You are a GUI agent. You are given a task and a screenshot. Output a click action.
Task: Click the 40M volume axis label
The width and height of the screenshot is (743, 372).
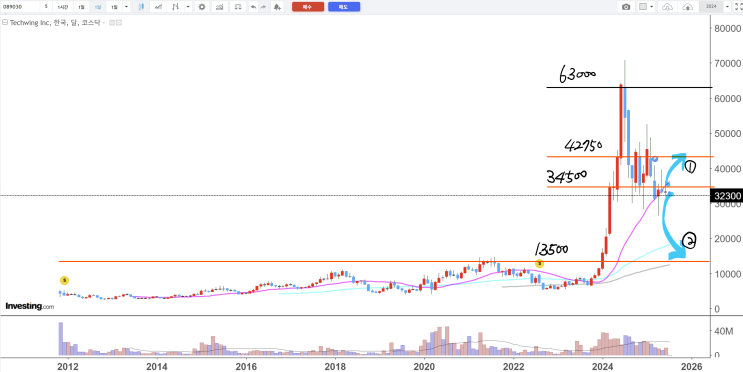pos(724,331)
